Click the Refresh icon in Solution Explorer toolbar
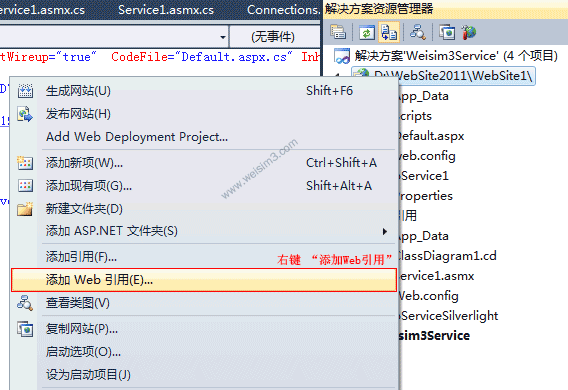The image size is (568, 390). tap(367, 33)
